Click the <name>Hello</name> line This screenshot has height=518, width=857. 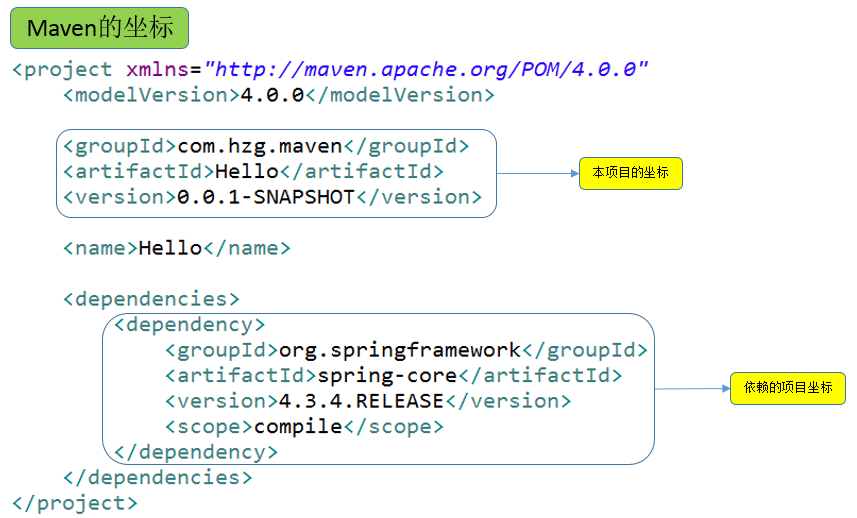pyautogui.click(x=176, y=248)
